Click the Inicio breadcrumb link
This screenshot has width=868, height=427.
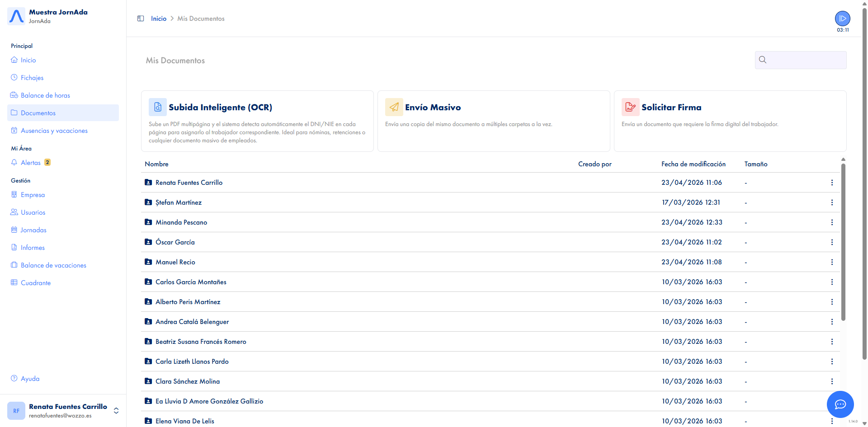coord(159,19)
